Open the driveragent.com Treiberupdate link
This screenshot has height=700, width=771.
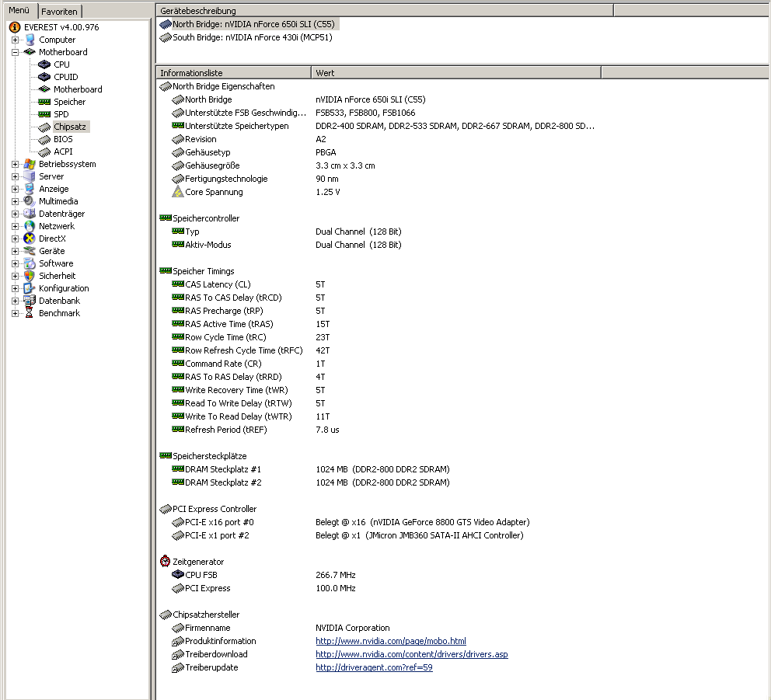coord(374,667)
